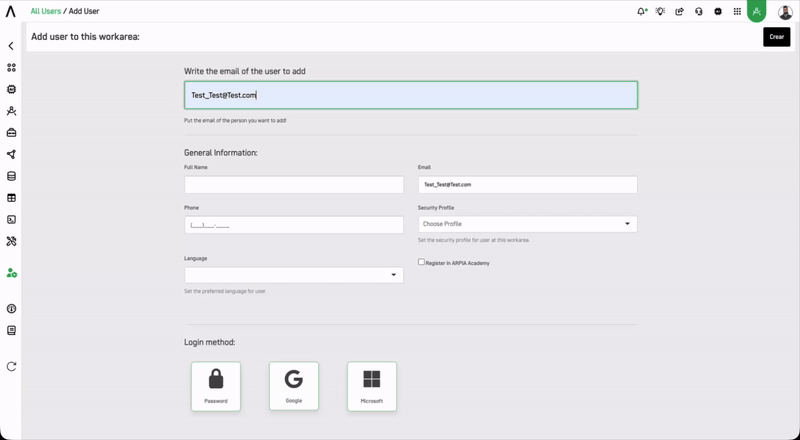Click the 'Login method:' heading
This screenshot has width=800, height=440.
tap(210, 342)
